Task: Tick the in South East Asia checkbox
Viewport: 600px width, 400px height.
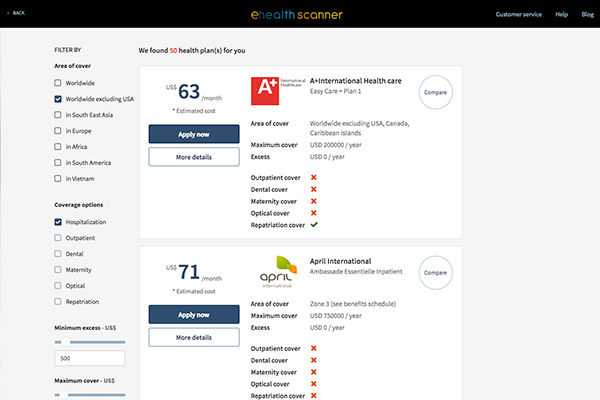Action: coord(58,114)
